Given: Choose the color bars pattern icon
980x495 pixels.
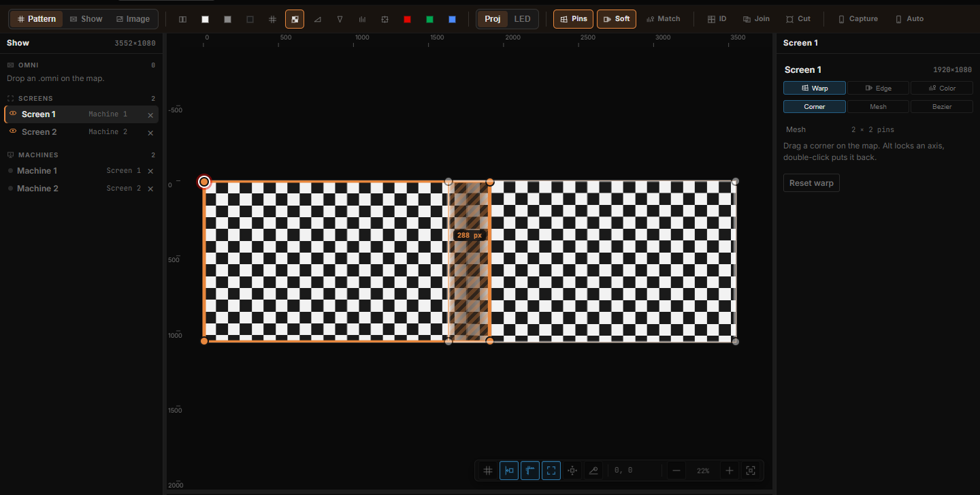Looking at the screenshot, I should tap(362, 19).
